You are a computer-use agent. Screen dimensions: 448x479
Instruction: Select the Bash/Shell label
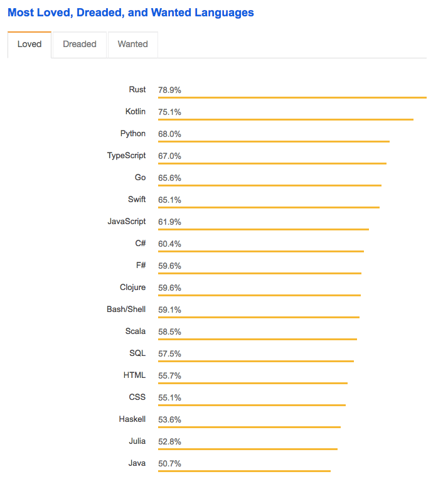(126, 309)
